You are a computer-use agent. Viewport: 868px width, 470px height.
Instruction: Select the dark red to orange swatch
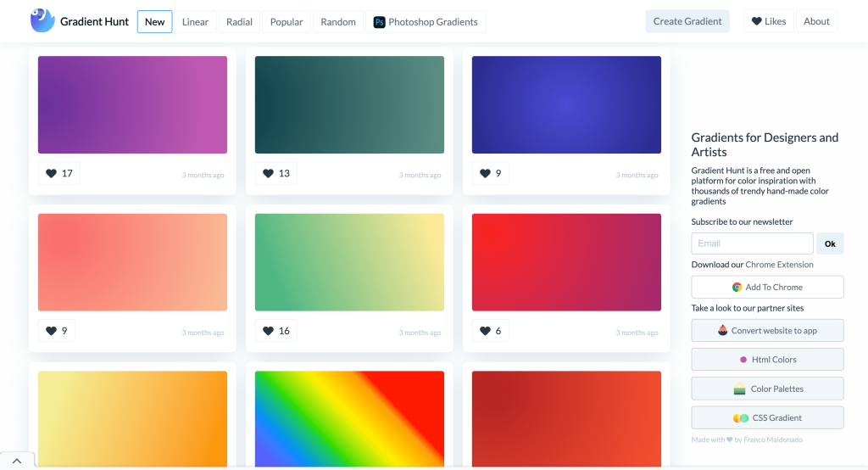[566, 419]
